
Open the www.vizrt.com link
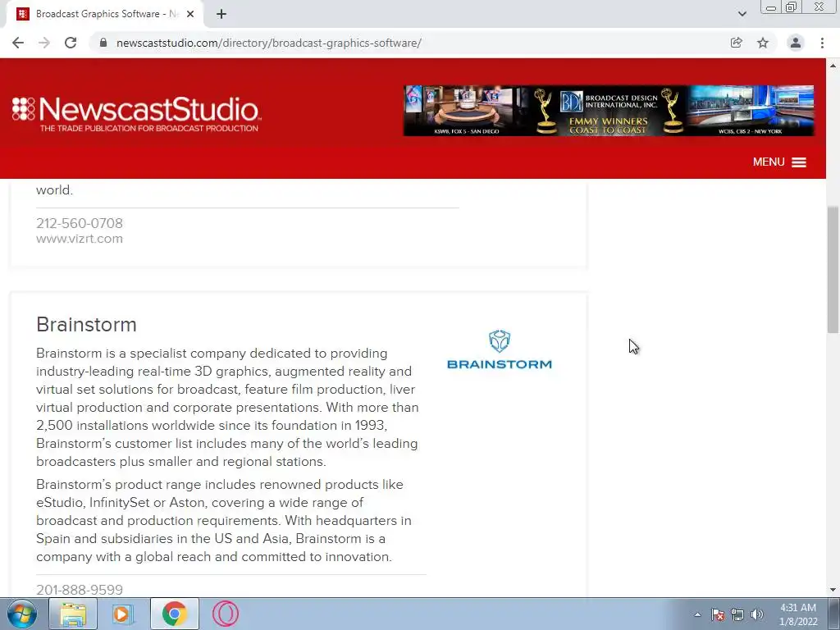click(x=80, y=239)
